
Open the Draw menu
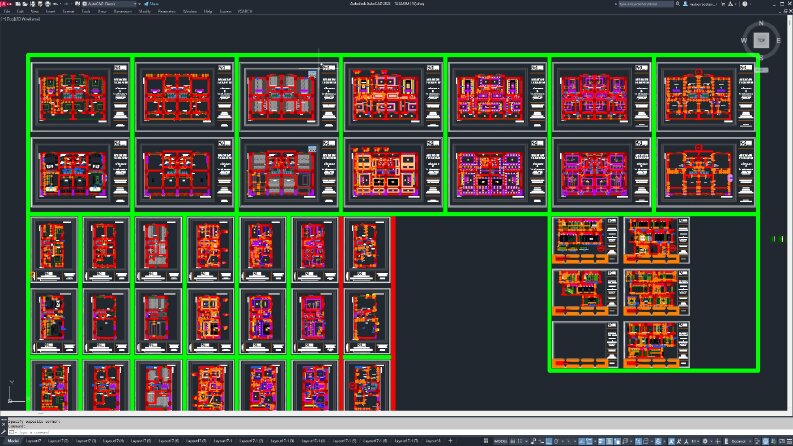102,11
